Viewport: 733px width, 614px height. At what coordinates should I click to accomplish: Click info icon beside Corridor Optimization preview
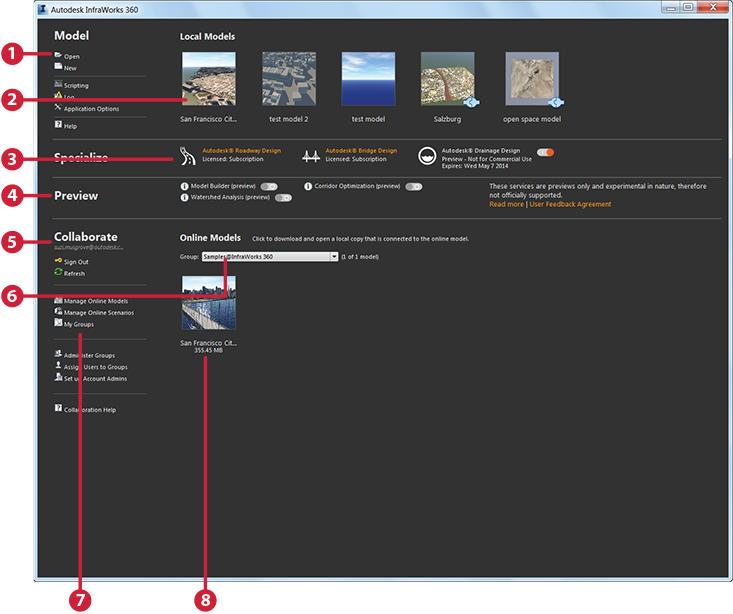(308, 187)
